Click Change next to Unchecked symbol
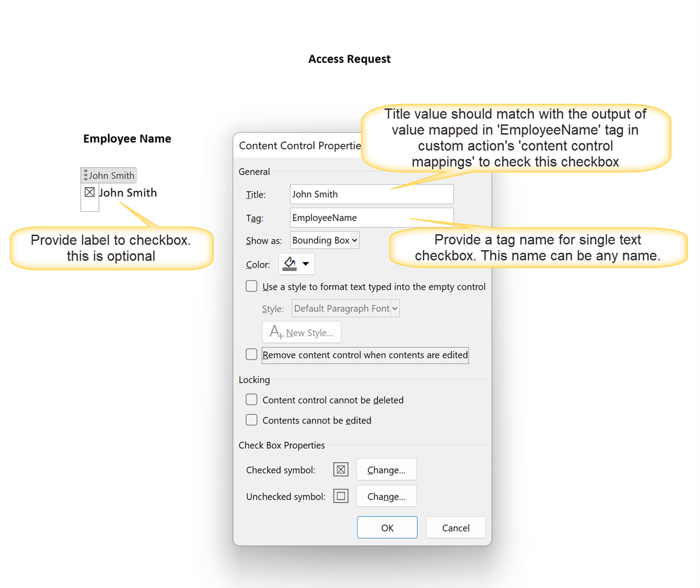700x588 pixels. point(386,496)
